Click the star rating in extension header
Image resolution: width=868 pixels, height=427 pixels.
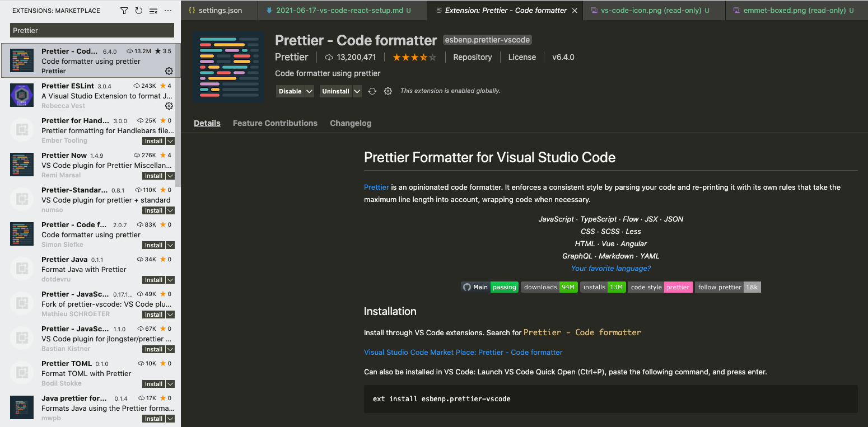pyautogui.click(x=414, y=57)
